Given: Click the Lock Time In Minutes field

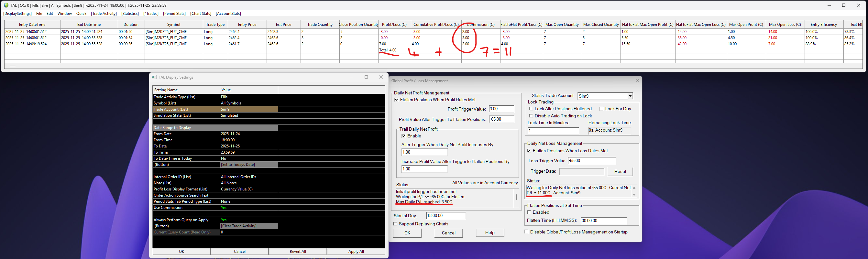Looking at the screenshot, I should point(553,131).
